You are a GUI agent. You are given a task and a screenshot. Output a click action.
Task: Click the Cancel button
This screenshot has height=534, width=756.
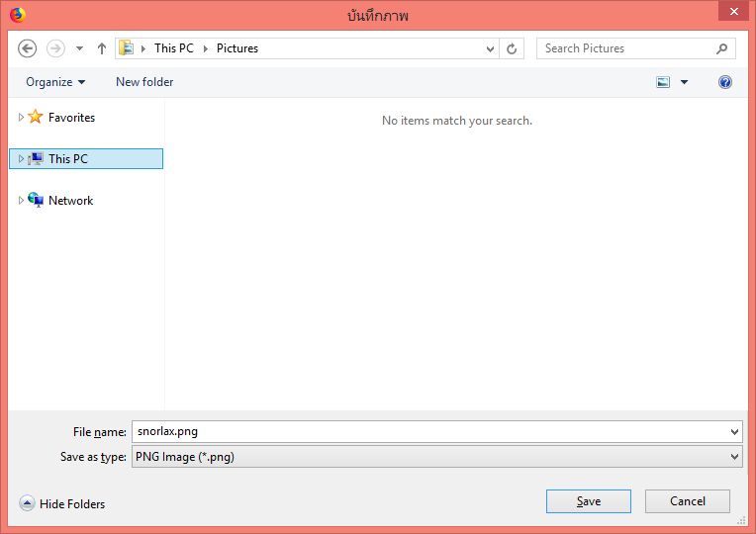click(687, 501)
